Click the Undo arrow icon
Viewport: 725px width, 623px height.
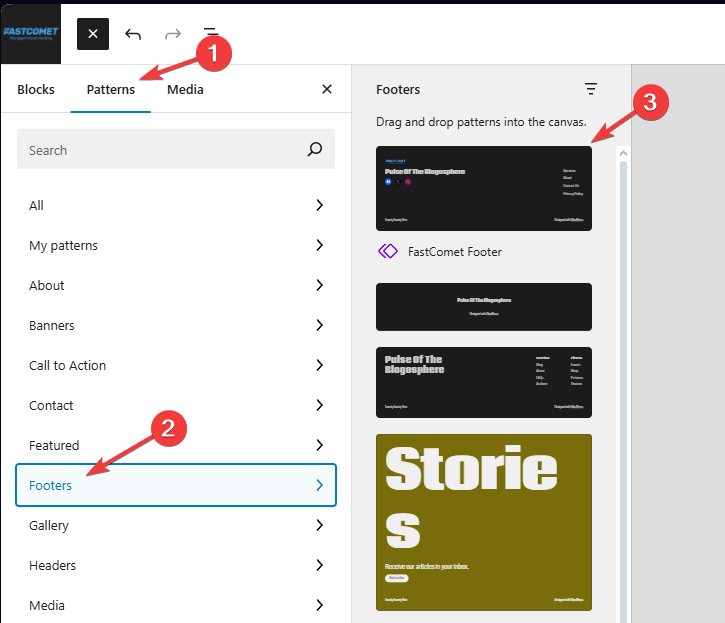pos(133,33)
